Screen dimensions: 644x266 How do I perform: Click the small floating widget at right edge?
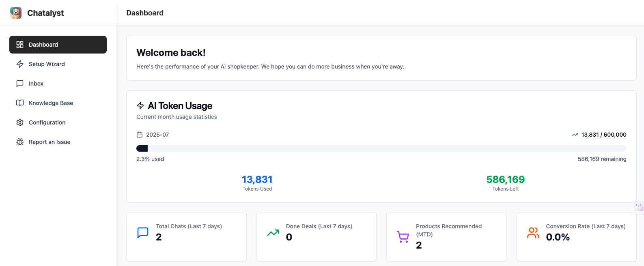click(x=639, y=206)
